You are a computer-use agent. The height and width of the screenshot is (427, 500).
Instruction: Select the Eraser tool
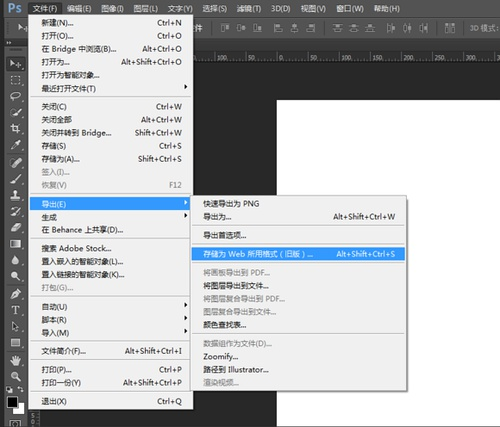tap(15, 228)
